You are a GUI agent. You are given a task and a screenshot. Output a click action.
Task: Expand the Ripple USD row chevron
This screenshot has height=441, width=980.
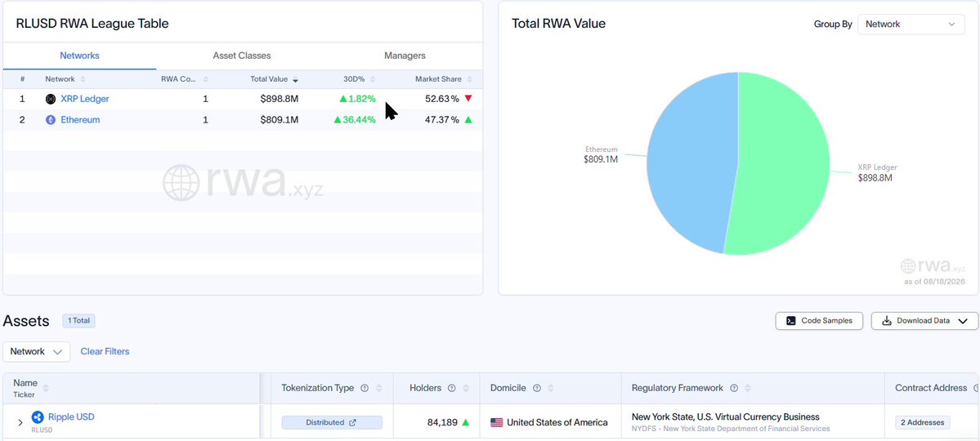click(20, 423)
